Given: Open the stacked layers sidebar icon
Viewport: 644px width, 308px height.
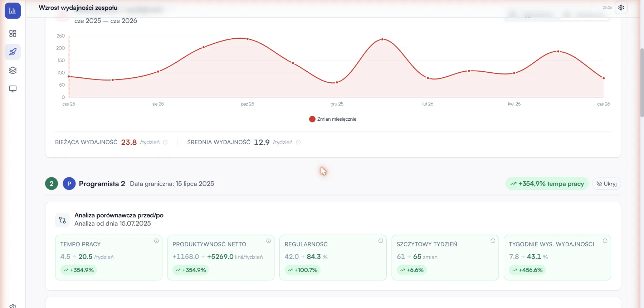Looking at the screenshot, I should 13,71.
